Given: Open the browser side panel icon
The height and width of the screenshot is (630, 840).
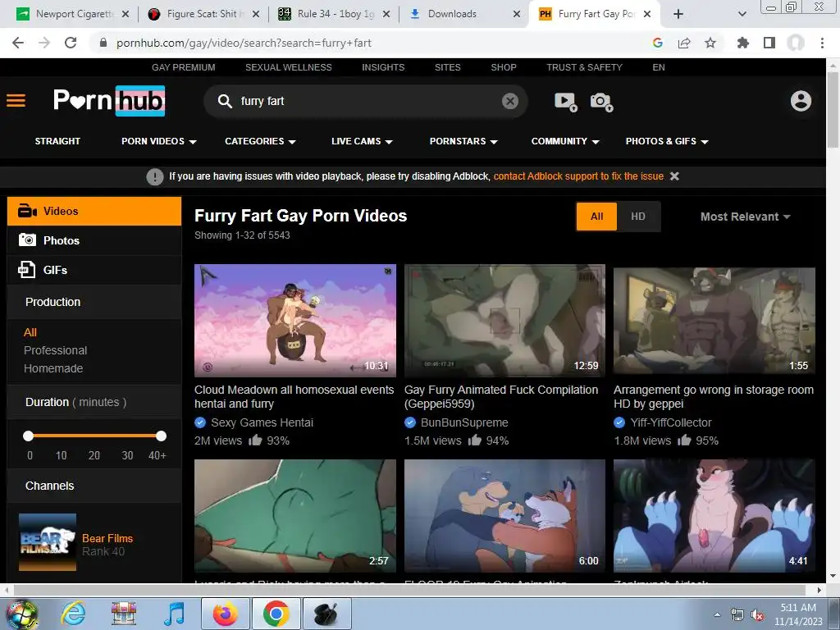Looking at the screenshot, I should [769, 43].
